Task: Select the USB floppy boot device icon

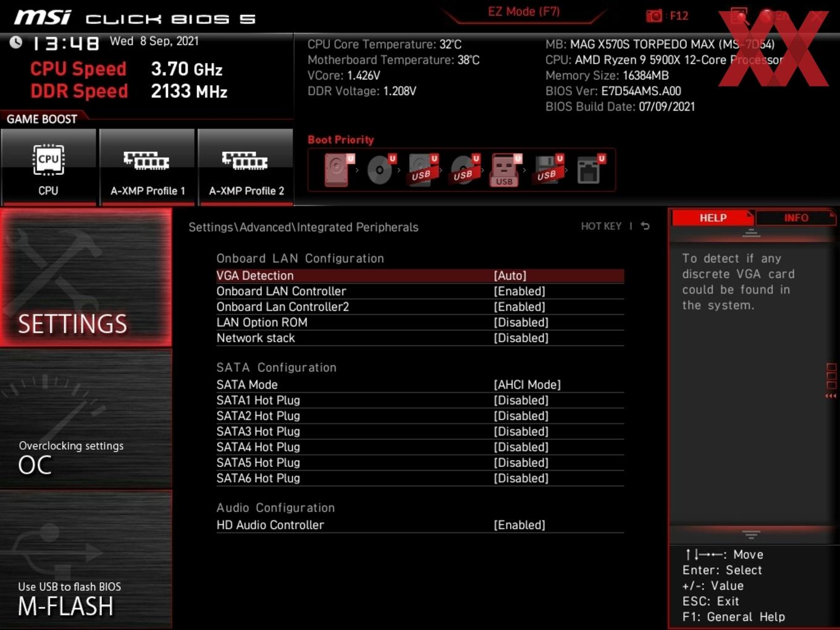Action: pos(548,170)
